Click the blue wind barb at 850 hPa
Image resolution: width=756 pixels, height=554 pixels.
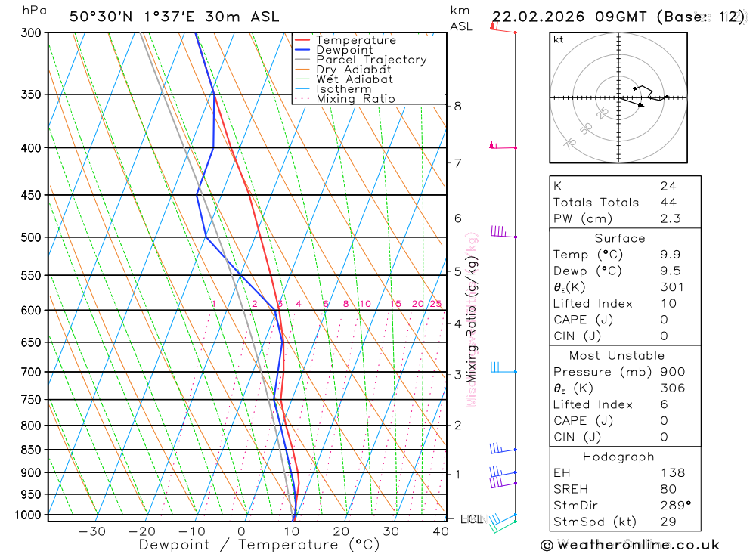[503, 448]
